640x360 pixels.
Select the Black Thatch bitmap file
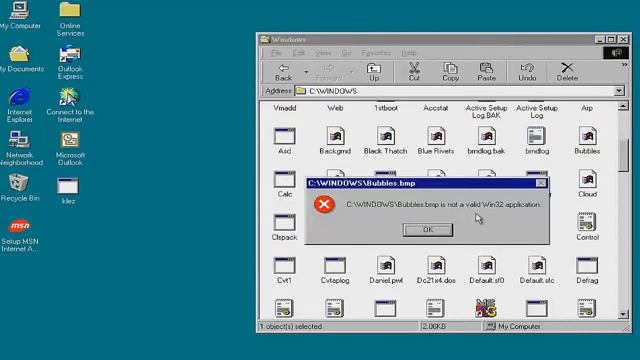point(385,141)
